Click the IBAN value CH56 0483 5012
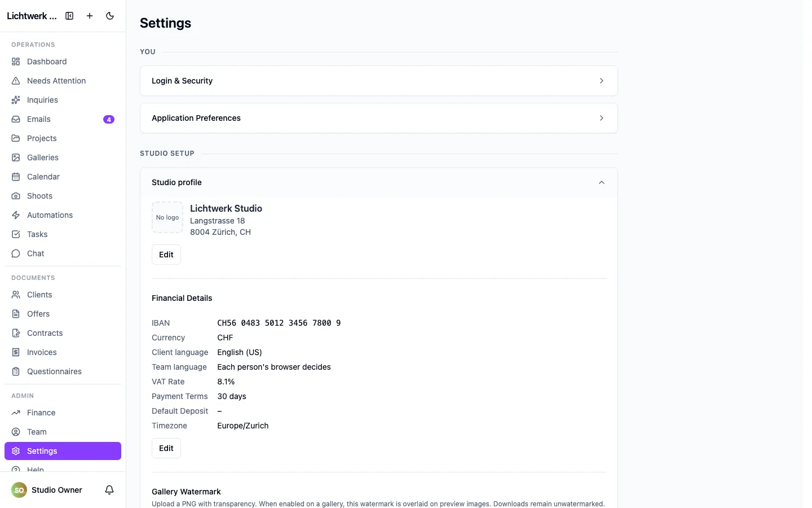812x508 pixels. click(x=279, y=323)
